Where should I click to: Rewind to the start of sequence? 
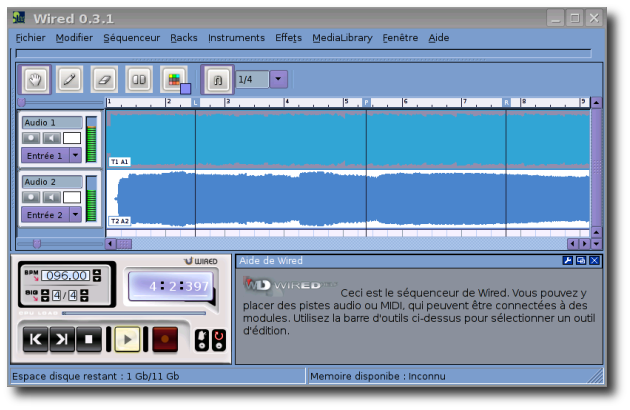(x=35, y=340)
